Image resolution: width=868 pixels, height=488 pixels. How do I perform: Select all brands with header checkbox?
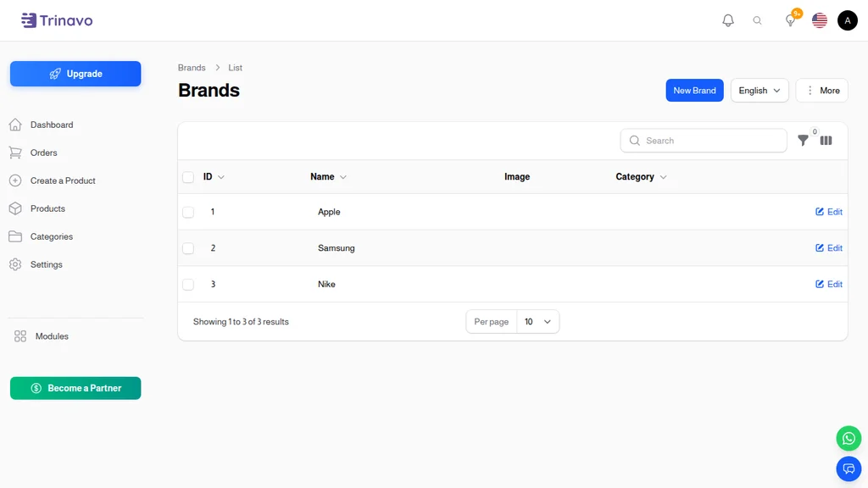point(188,177)
